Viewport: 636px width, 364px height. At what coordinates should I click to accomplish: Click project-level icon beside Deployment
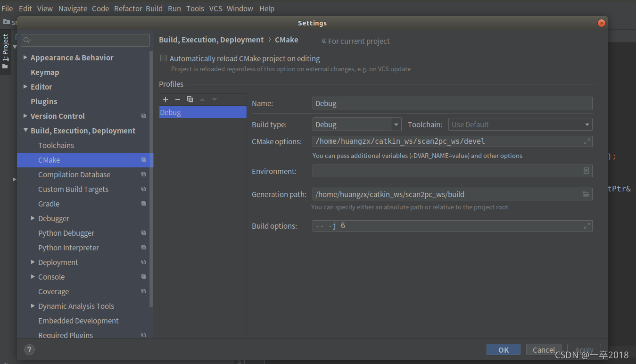[144, 262]
